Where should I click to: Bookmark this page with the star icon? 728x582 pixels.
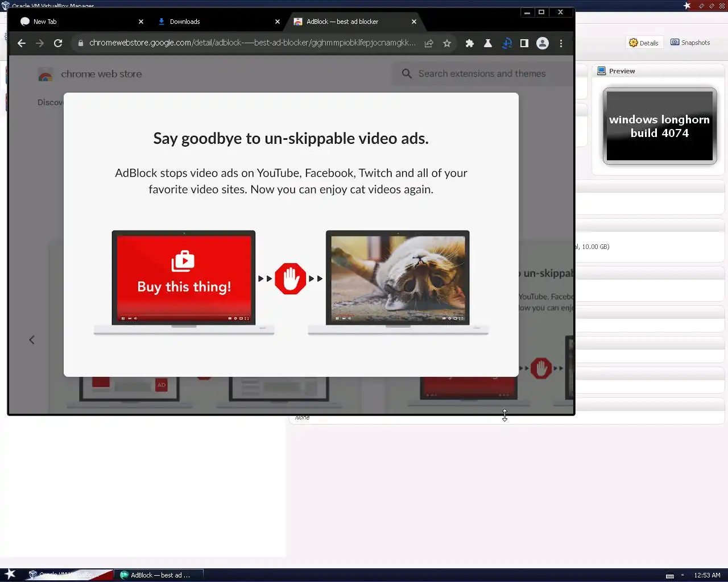[447, 43]
